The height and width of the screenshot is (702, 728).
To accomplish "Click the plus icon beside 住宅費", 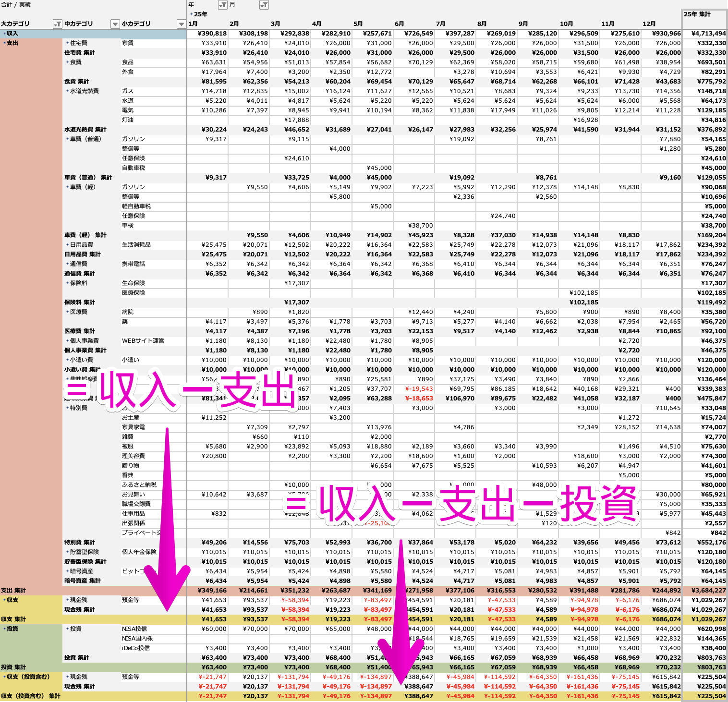I will pyautogui.click(x=68, y=43).
